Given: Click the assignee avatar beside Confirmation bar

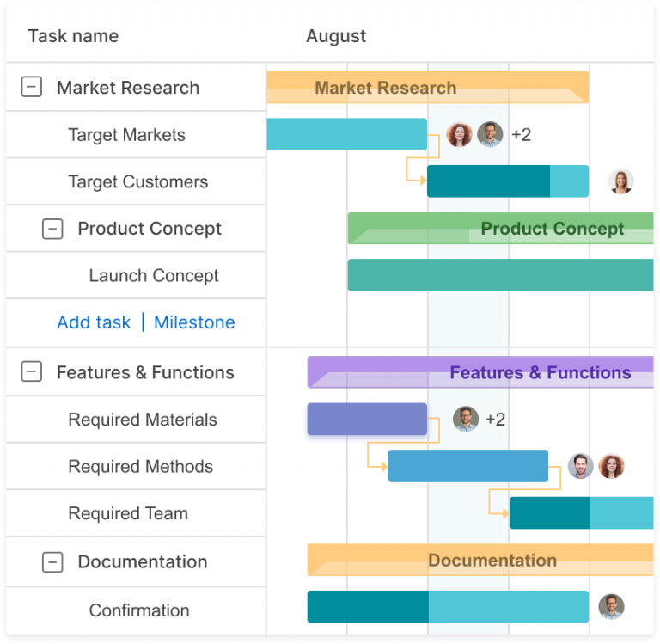Looking at the screenshot, I should 611,606.
